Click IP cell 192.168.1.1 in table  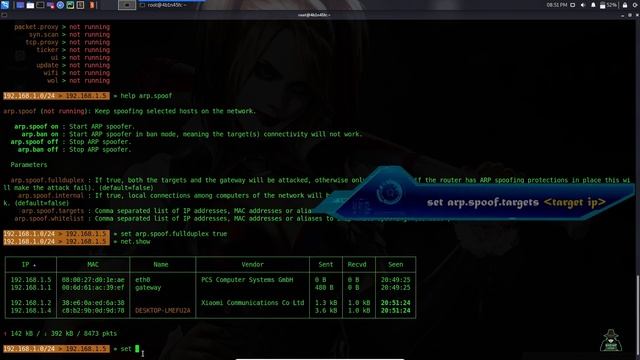click(31, 288)
